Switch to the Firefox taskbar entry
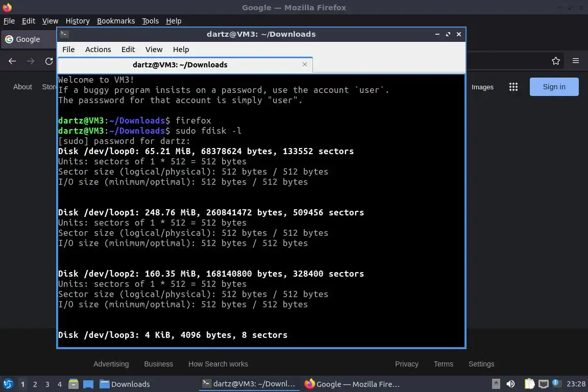The image size is (588, 392). [x=352, y=384]
